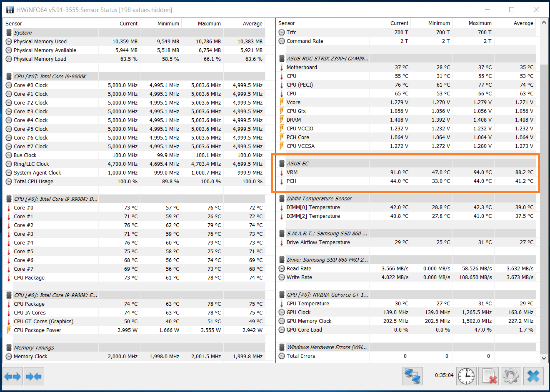Click the Vcore lightning bolt icon
Screen dimensions: 550x392
(x=282, y=102)
